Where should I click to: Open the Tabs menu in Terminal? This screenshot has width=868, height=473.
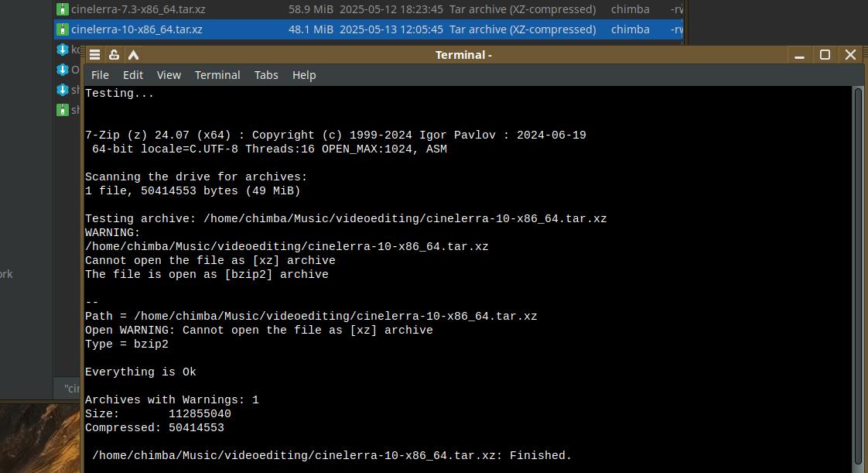pos(266,75)
